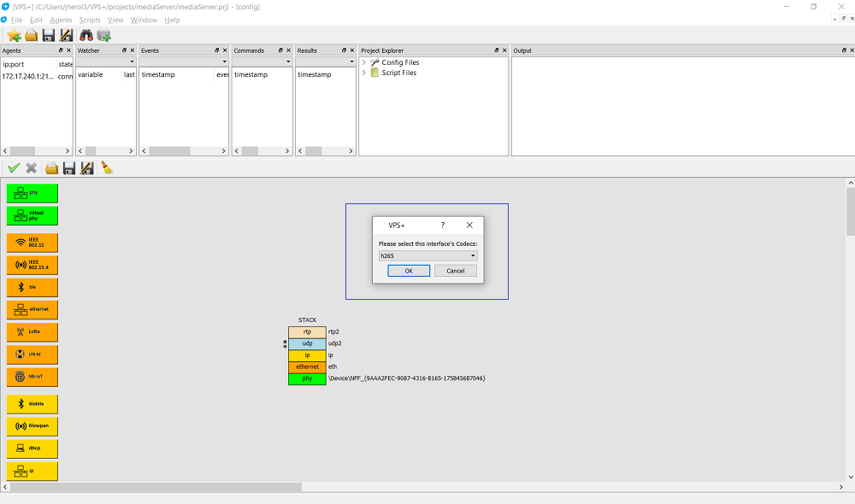Click the add database icon in toolbar
Image resolution: width=855 pixels, height=504 pixels.
pyautogui.click(x=104, y=35)
